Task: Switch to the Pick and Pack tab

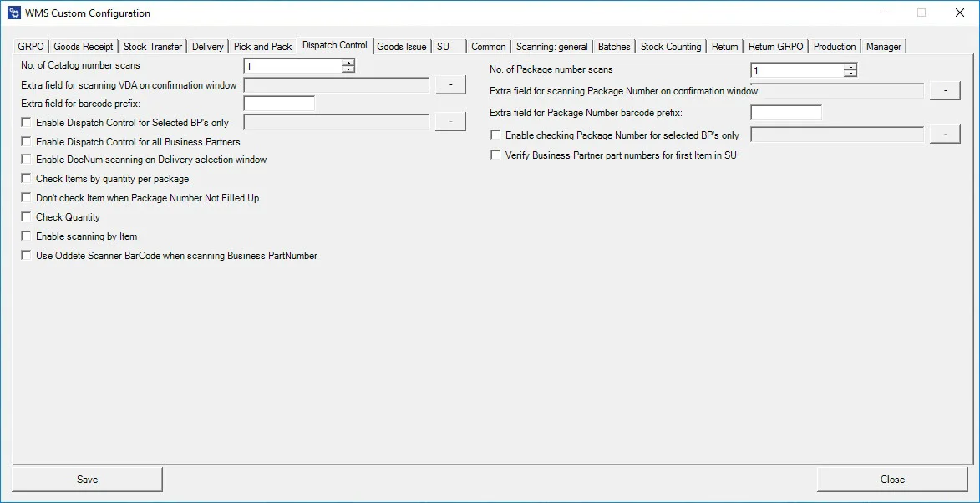Action: (262, 47)
